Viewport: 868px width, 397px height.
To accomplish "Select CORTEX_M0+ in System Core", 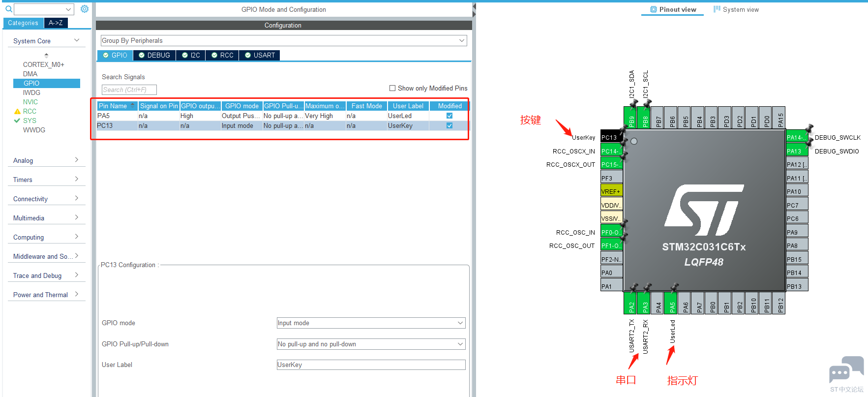I will [x=44, y=64].
